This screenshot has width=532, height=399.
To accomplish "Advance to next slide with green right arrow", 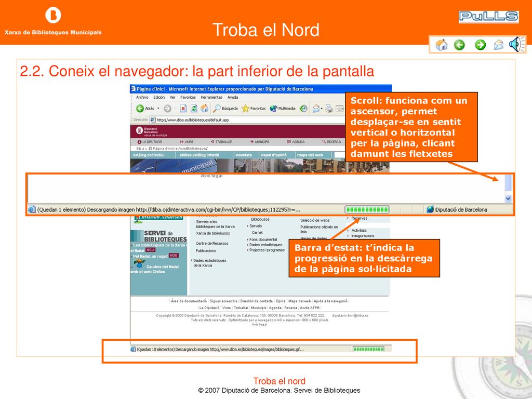I will coord(480,45).
